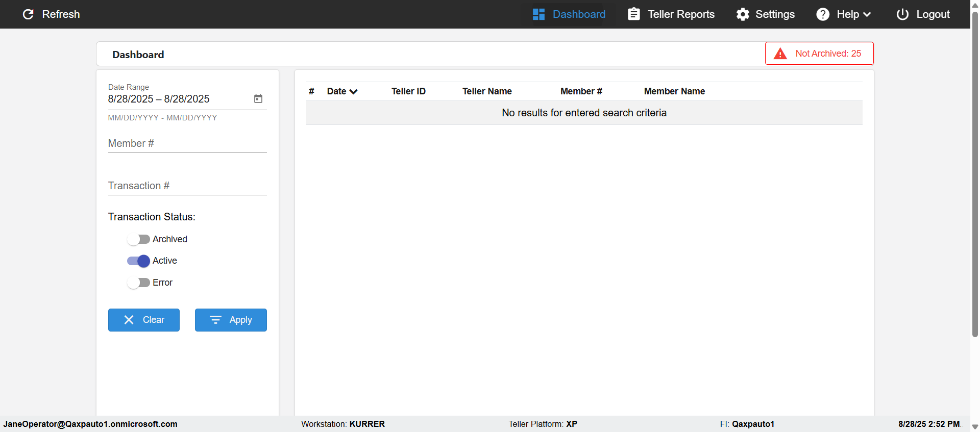Open the date range calendar picker icon
The image size is (980, 432).
coord(258,98)
